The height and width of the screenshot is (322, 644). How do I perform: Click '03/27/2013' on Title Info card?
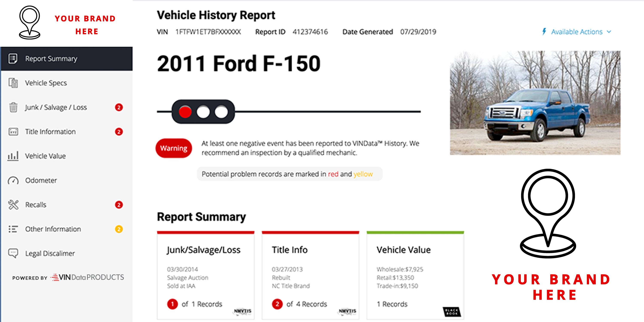click(x=287, y=269)
